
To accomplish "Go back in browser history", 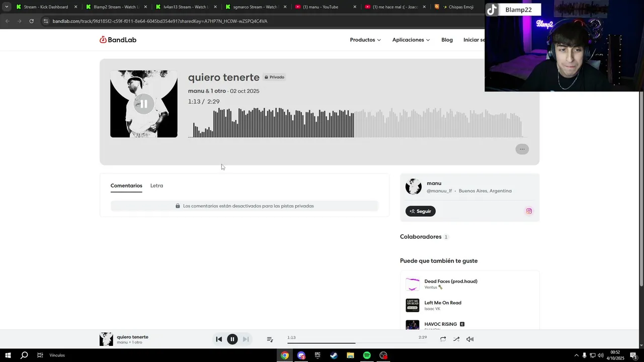I will [7, 21].
